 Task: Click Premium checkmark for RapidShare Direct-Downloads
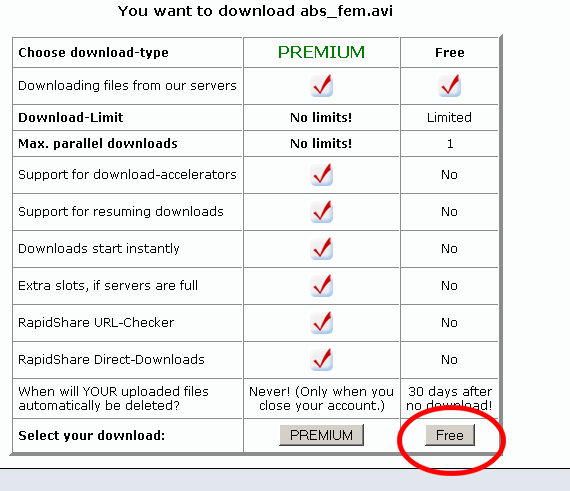click(321, 359)
